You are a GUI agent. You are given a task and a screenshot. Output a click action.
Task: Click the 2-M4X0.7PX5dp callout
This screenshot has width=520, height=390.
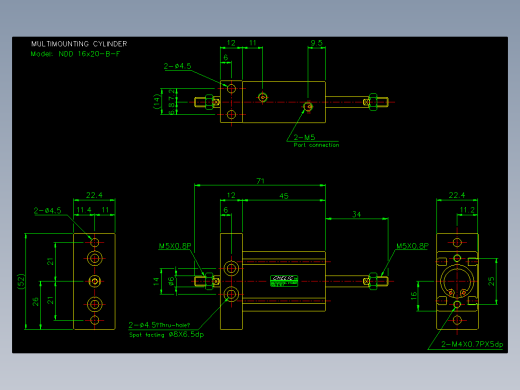[472, 344]
